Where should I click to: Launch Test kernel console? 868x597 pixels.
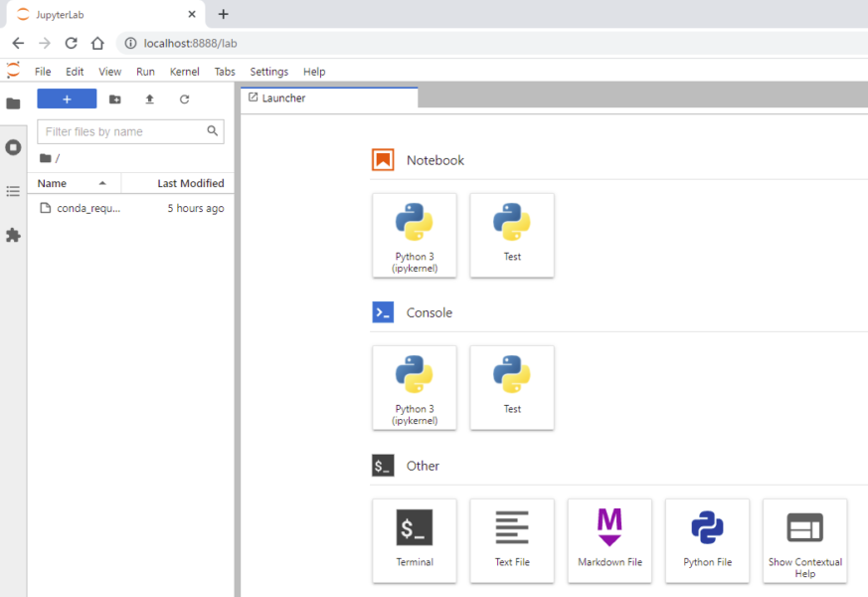point(512,387)
